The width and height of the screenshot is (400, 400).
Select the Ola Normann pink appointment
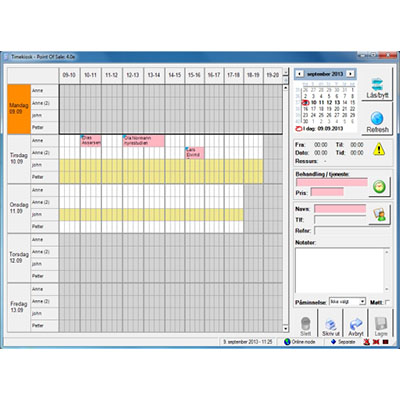(144, 141)
